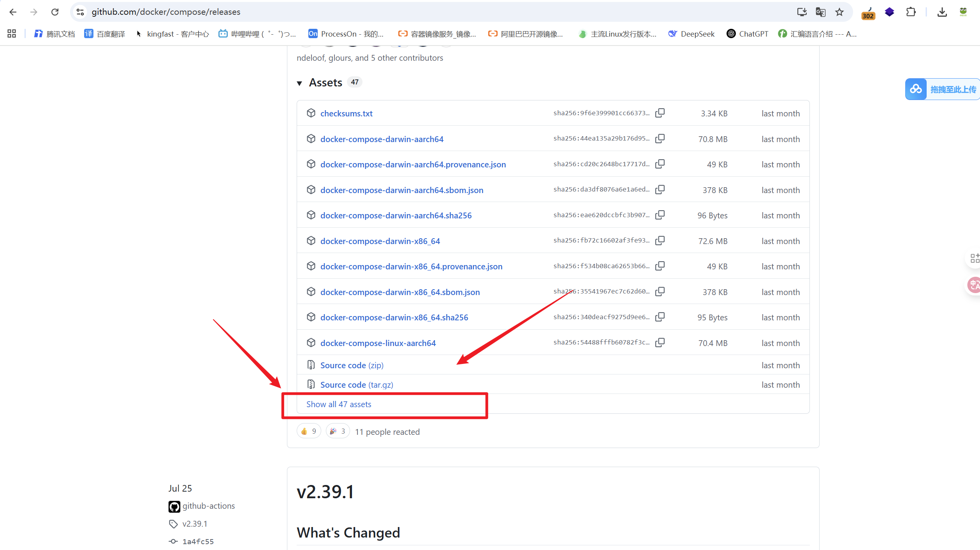The width and height of the screenshot is (980, 550).
Task: Click the install app icon in address bar
Action: [802, 12]
